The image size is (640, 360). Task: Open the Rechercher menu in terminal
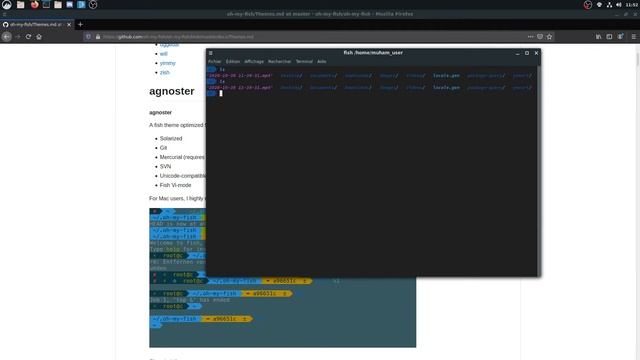tap(280, 61)
